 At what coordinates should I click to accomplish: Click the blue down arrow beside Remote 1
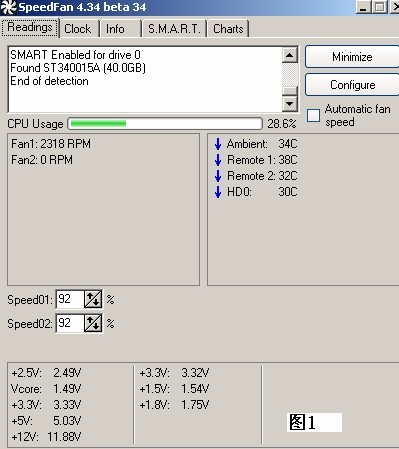[218, 160]
